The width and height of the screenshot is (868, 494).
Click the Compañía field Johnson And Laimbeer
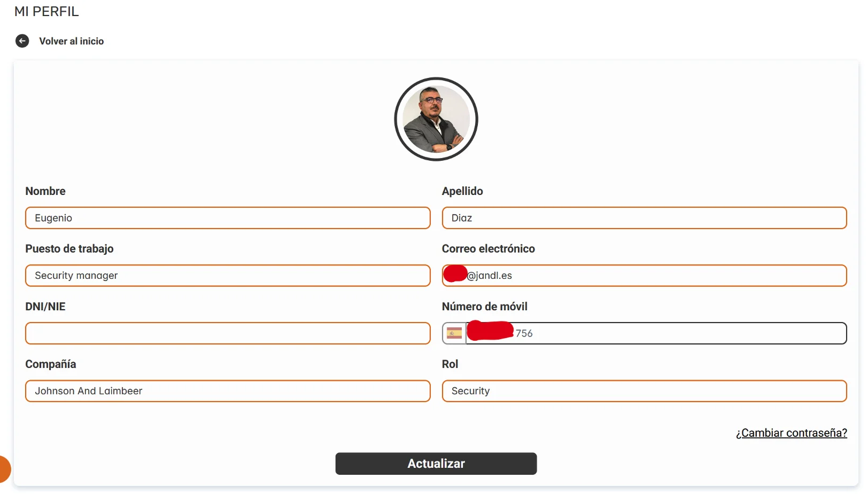tap(228, 391)
